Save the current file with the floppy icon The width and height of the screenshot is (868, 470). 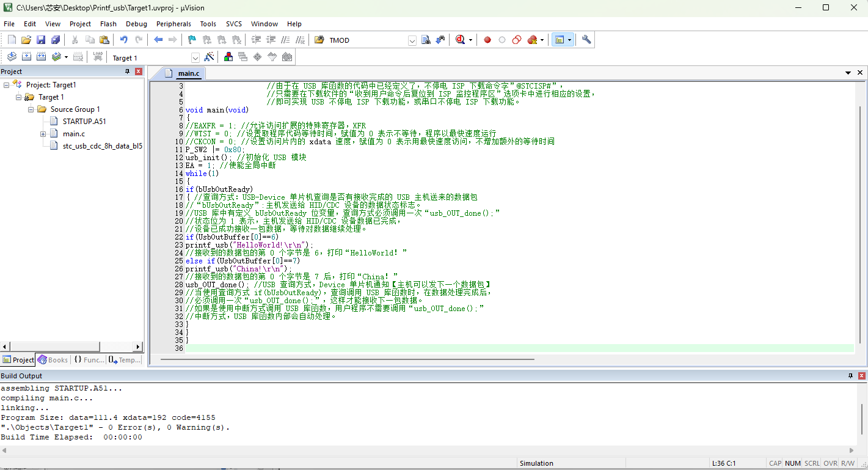point(41,40)
